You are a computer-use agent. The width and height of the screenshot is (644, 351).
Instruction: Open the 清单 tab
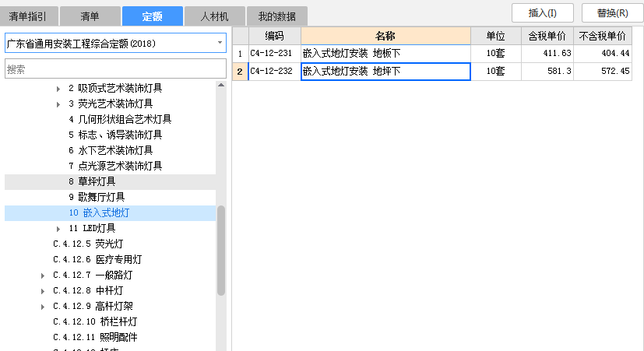[90, 16]
